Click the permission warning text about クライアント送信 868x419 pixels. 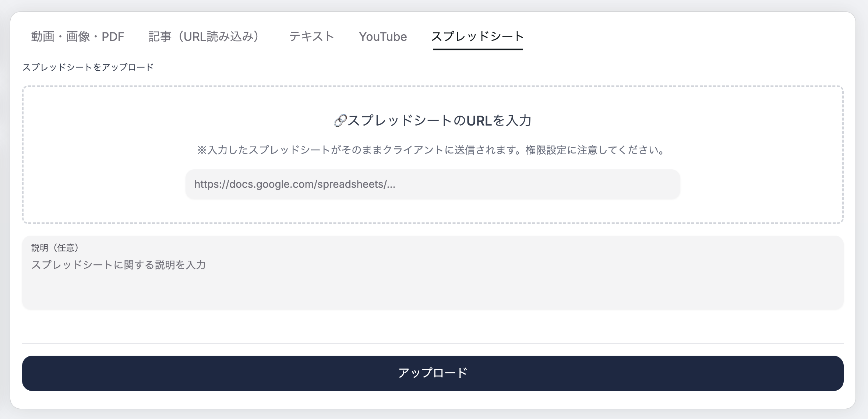434,149
